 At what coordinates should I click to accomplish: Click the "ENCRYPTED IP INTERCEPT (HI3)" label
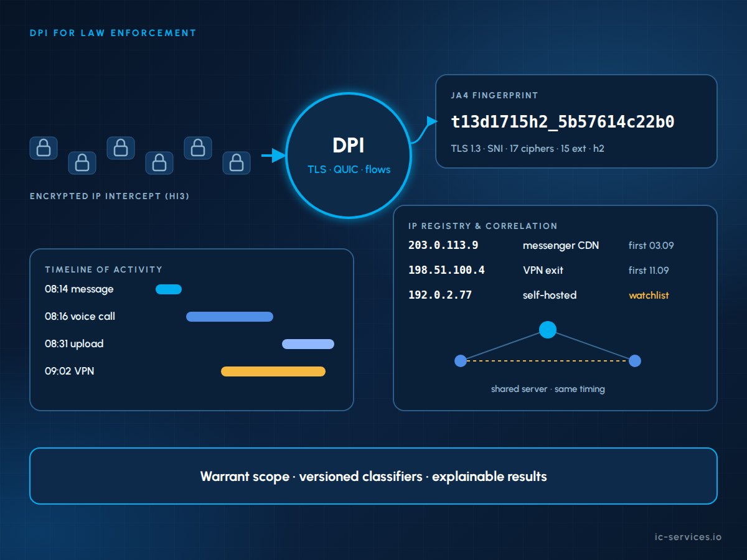(110, 197)
